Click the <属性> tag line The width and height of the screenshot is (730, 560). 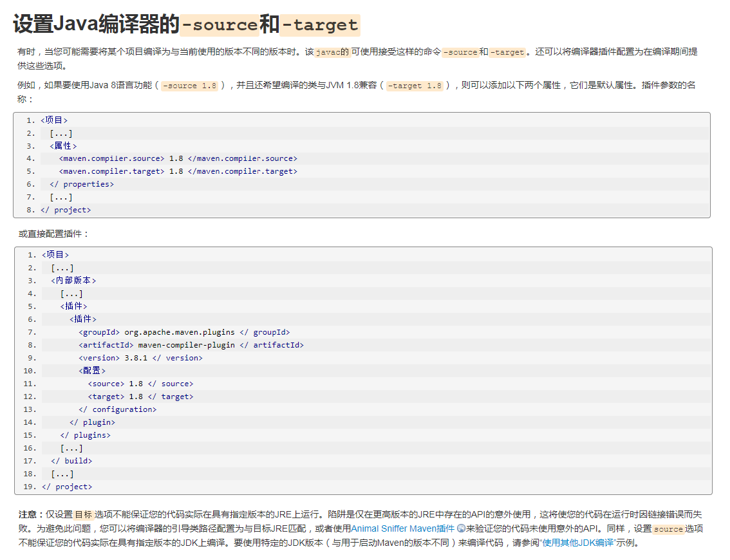(x=63, y=146)
